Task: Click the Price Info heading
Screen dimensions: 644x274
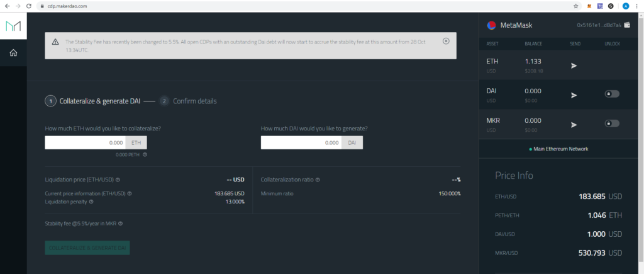Action: point(514,176)
